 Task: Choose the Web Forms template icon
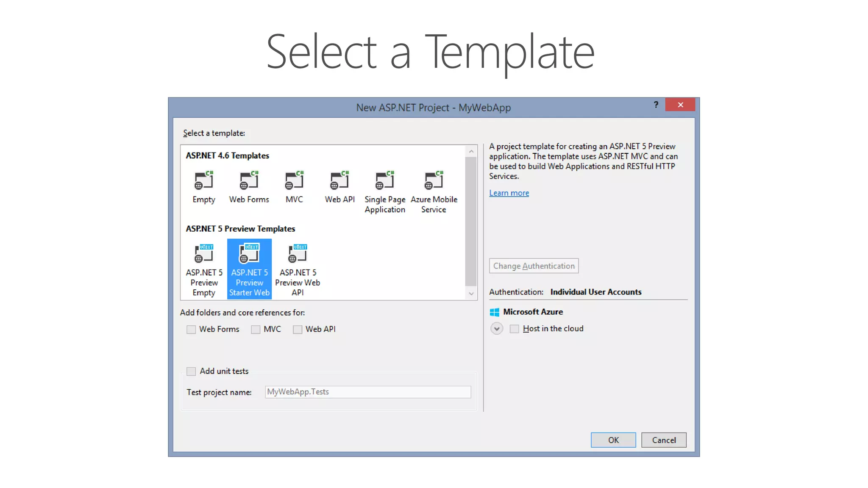[x=249, y=181]
